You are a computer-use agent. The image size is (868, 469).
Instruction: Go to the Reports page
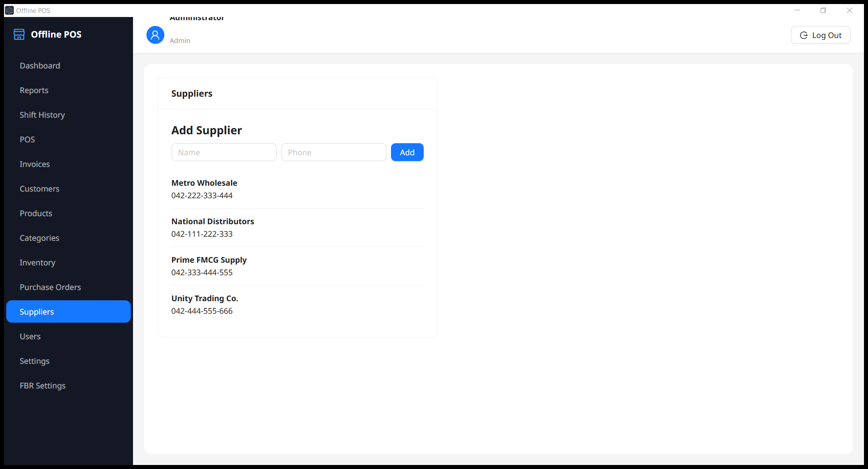click(x=69, y=90)
